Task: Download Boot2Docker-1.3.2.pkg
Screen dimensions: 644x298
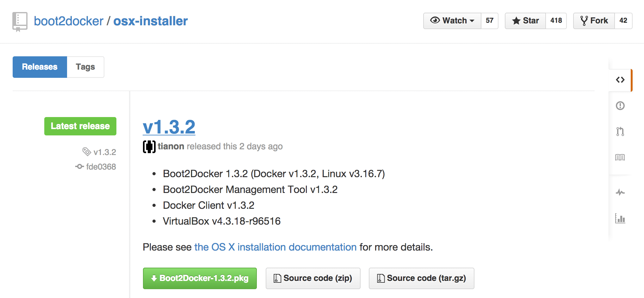Action: point(200,278)
